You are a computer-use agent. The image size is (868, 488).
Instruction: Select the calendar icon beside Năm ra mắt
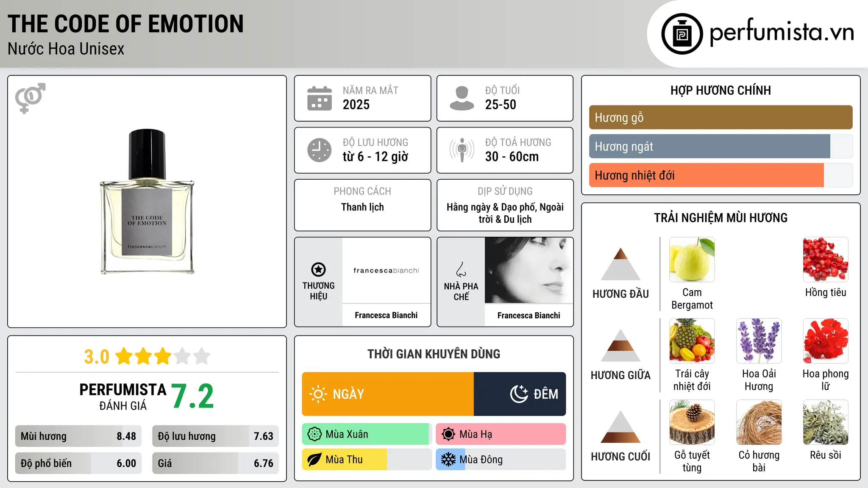point(320,98)
